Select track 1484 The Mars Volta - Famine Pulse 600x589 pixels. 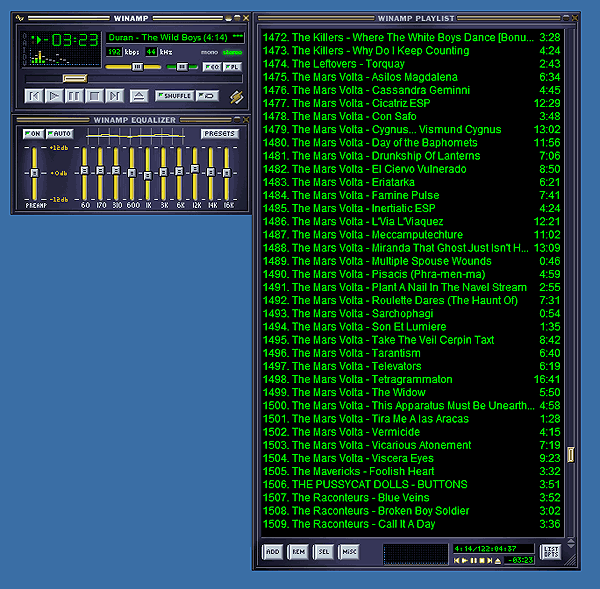coord(412,195)
